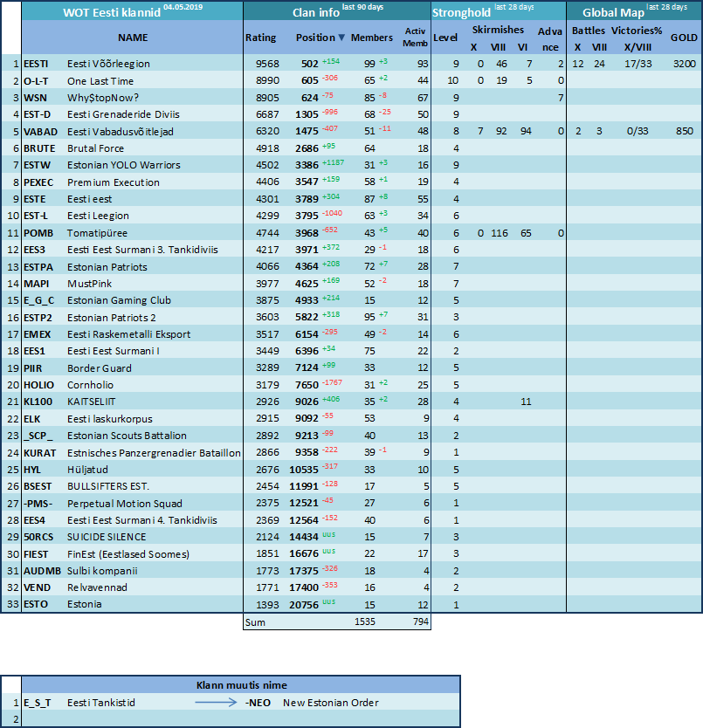
Task: Click the KURAT clan tag
Action: click(x=40, y=453)
